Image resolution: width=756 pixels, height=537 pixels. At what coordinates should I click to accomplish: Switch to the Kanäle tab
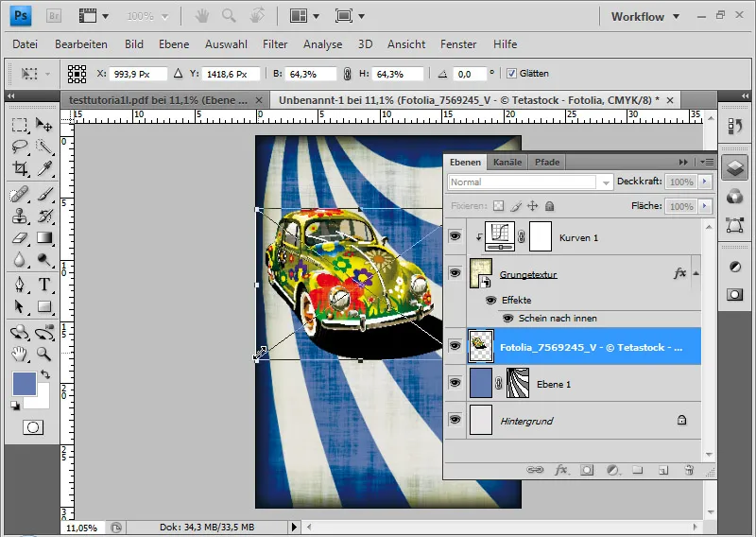[507, 162]
